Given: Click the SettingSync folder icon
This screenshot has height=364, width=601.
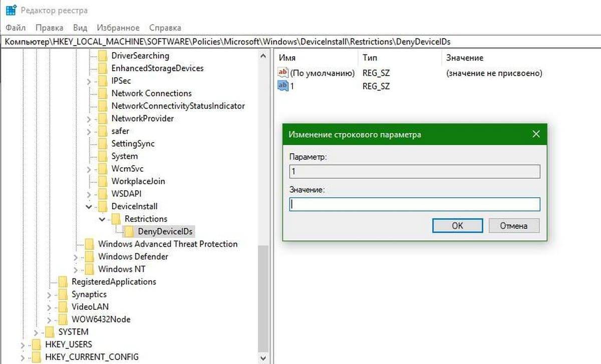Looking at the screenshot, I should click(103, 143).
